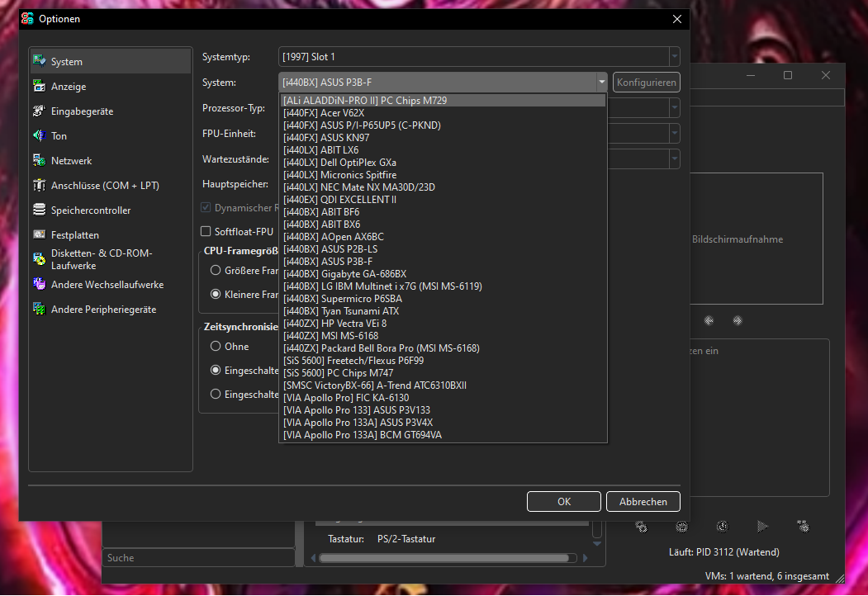868x596 pixels.
Task: Select the Größere Frames radio button
Action: [215, 270]
